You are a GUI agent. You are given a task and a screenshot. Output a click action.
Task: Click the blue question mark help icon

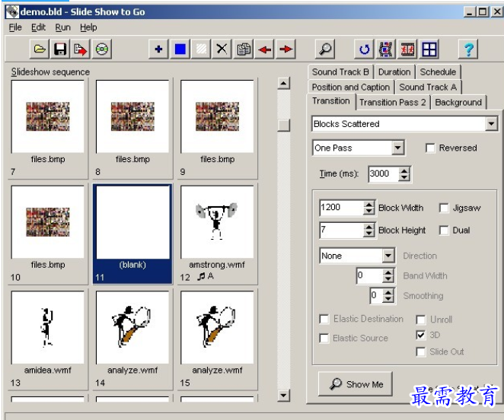(468, 49)
